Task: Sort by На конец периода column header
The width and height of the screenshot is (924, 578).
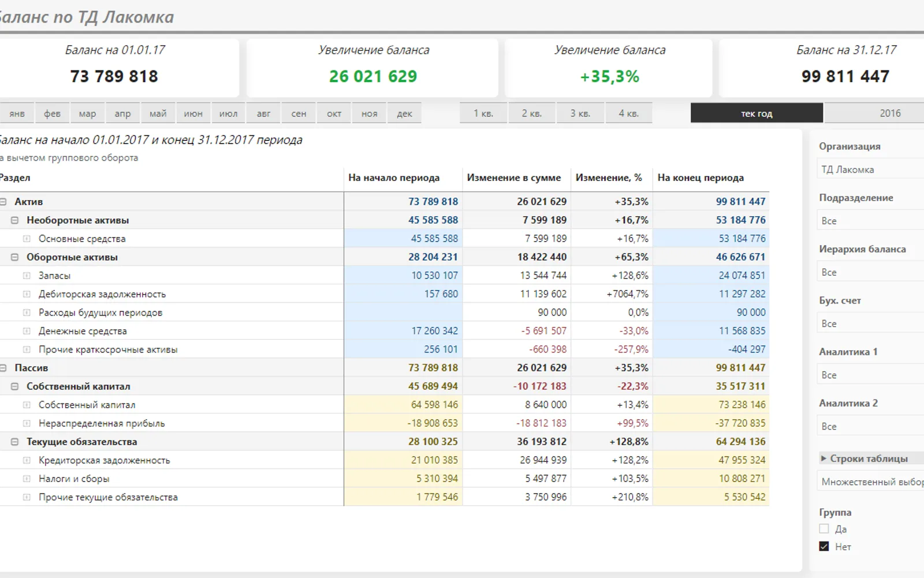Action: 701,177
